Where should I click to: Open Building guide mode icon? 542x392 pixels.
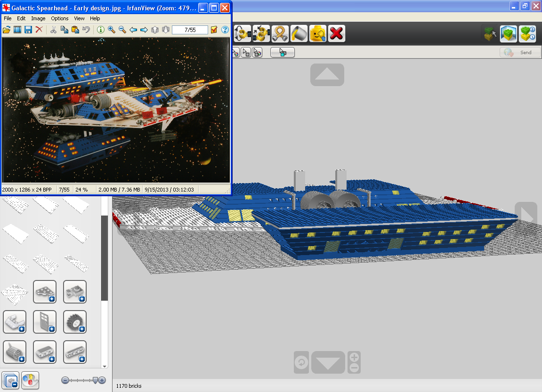tap(527, 34)
